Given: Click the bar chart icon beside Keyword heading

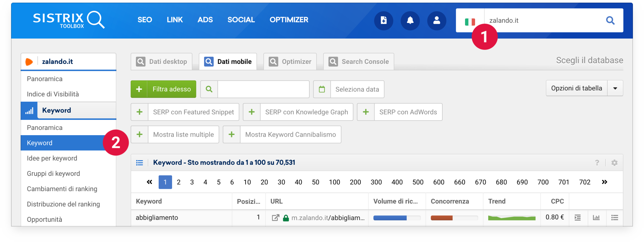Looking at the screenshot, I should tap(29, 111).
